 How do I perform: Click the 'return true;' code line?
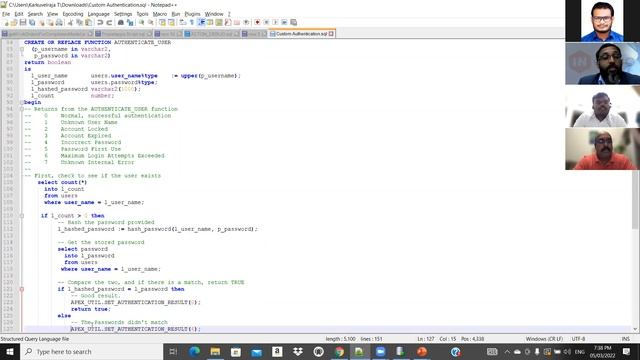pos(91,309)
